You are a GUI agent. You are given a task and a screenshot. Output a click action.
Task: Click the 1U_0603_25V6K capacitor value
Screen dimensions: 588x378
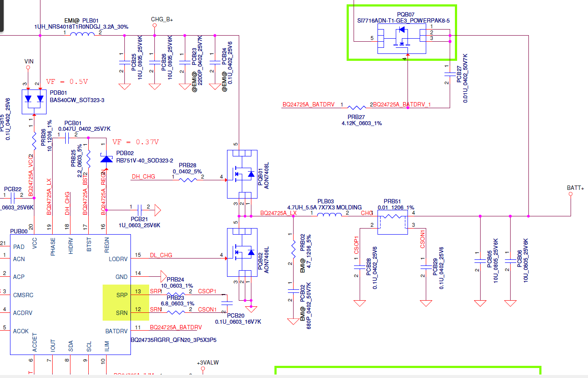point(139,225)
